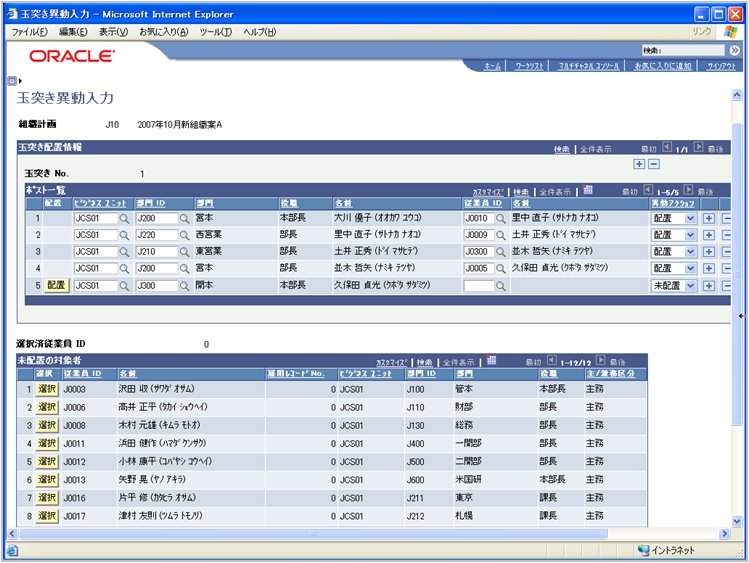Click お気に入りに追加 link
The image size is (749, 563).
(663, 66)
